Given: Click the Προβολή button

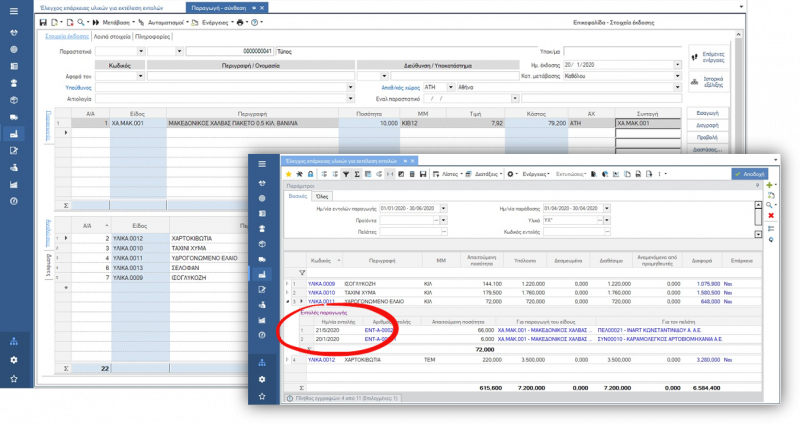Looking at the screenshot, I should 707,137.
